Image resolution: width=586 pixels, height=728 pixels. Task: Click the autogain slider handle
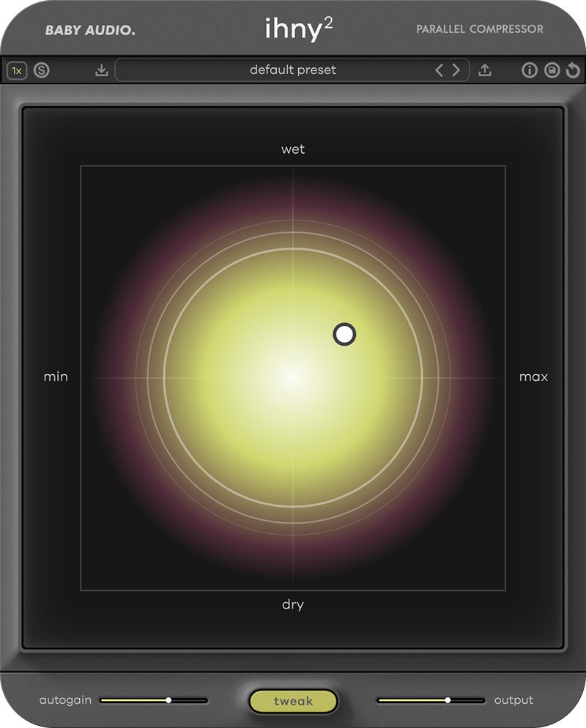[168, 700]
